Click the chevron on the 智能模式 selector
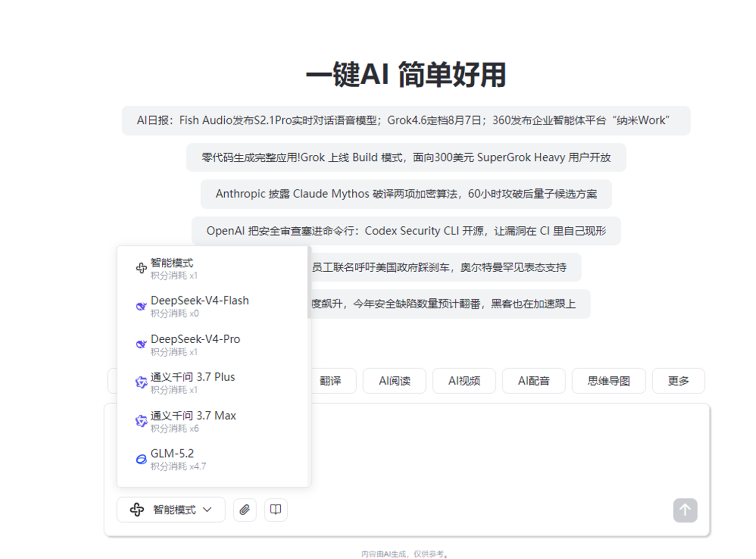This screenshot has width=756, height=559. [207, 510]
